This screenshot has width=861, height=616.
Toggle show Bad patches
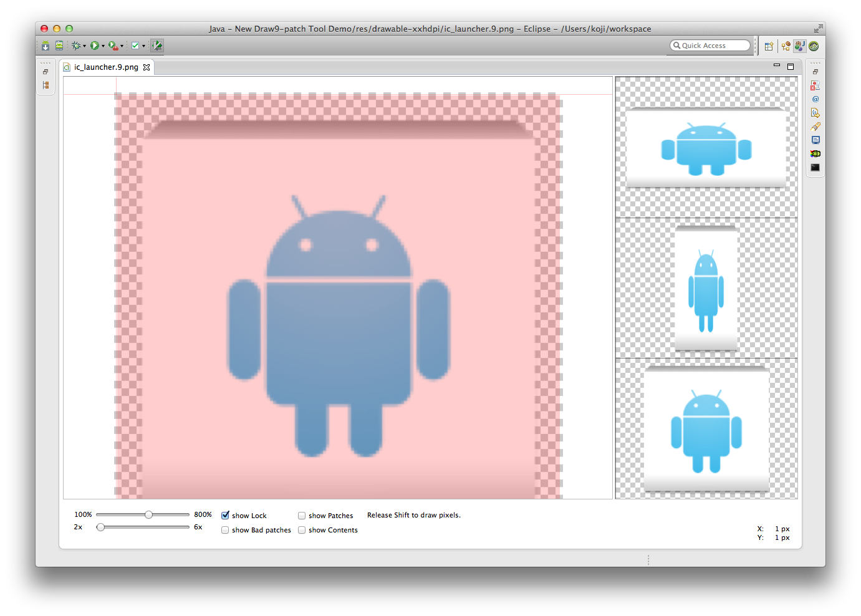pos(225,529)
